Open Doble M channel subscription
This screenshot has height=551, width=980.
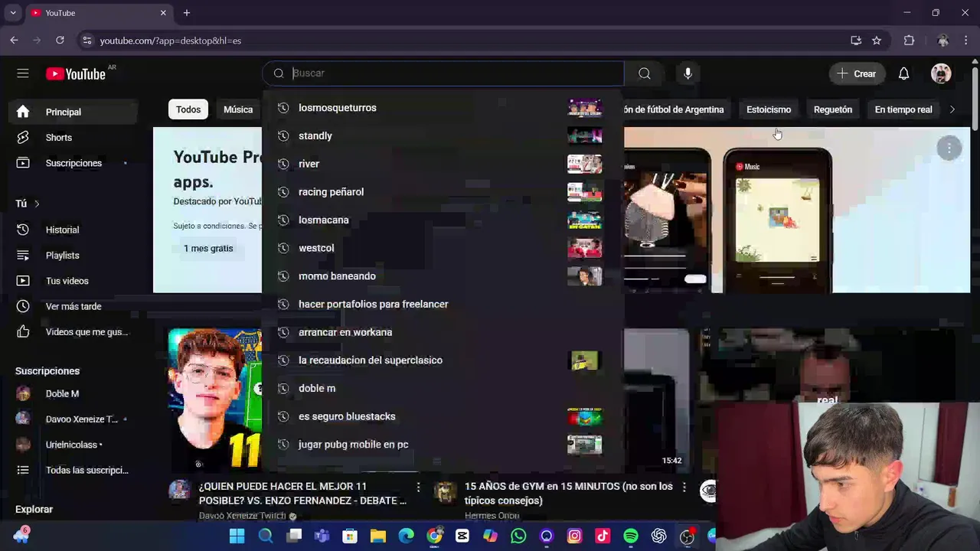tap(75, 393)
